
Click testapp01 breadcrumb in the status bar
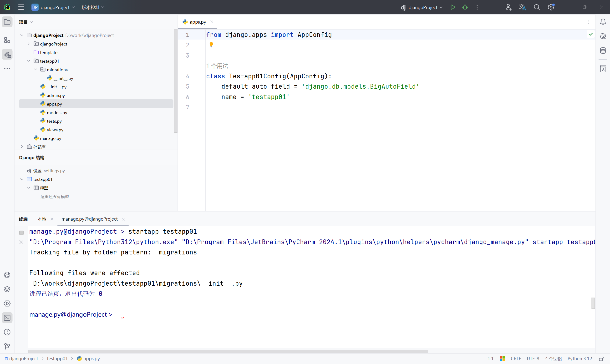[57, 359]
